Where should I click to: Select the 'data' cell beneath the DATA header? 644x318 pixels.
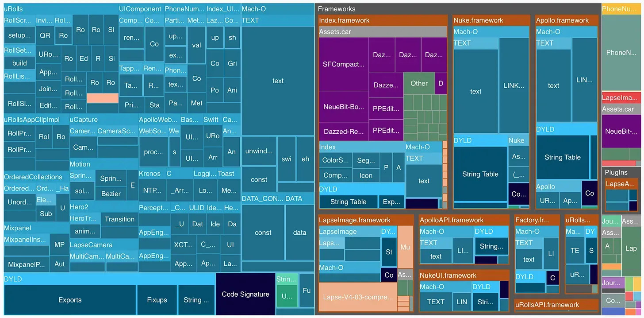299,233
